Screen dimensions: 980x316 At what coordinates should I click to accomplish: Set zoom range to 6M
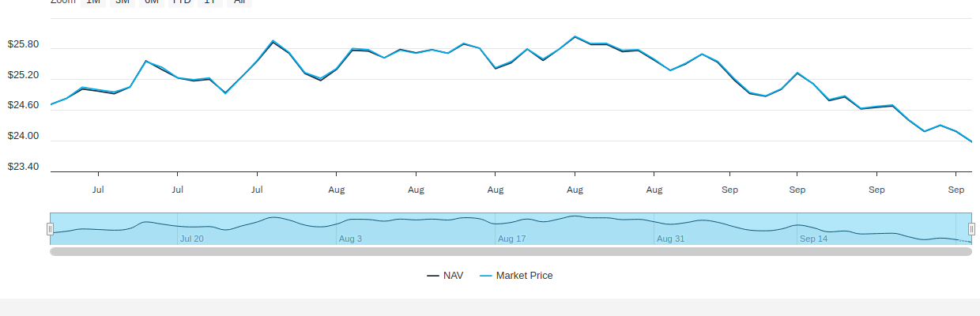[152, 2]
